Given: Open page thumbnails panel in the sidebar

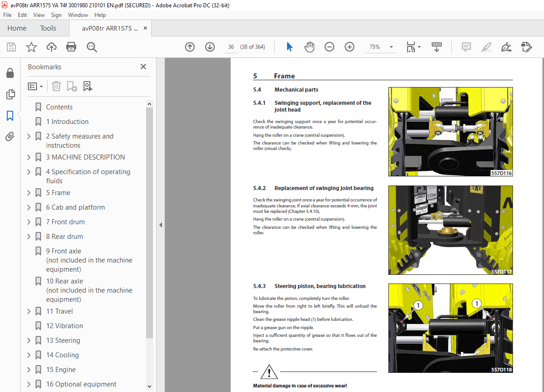Looking at the screenshot, I should tap(10, 94).
